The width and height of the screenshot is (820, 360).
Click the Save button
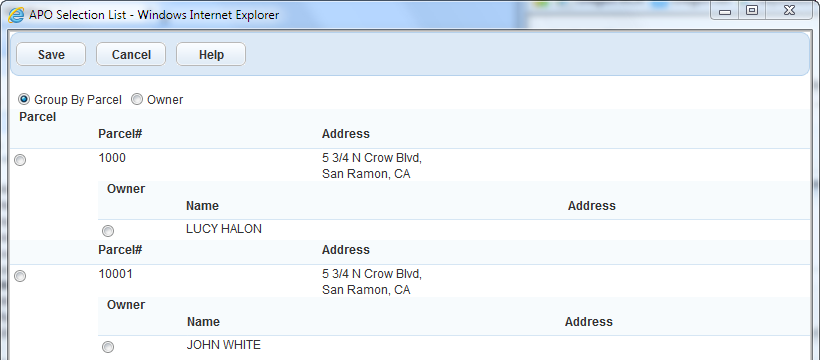point(51,54)
